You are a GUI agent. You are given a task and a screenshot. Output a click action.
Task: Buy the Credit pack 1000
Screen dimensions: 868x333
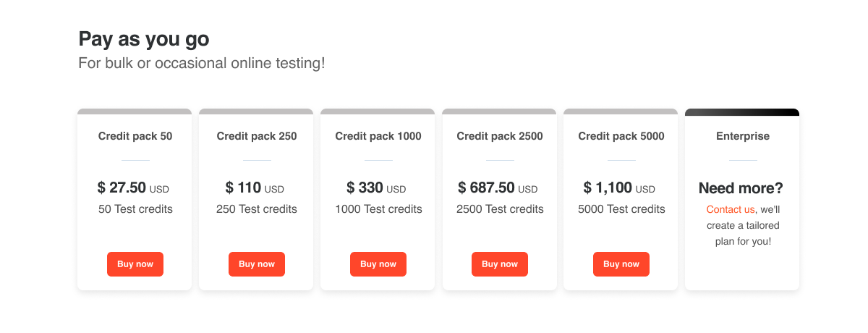pos(378,264)
